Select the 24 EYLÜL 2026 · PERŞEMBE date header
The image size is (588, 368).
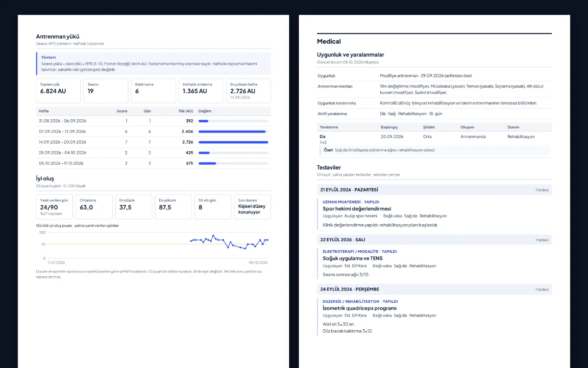click(x=435, y=289)
